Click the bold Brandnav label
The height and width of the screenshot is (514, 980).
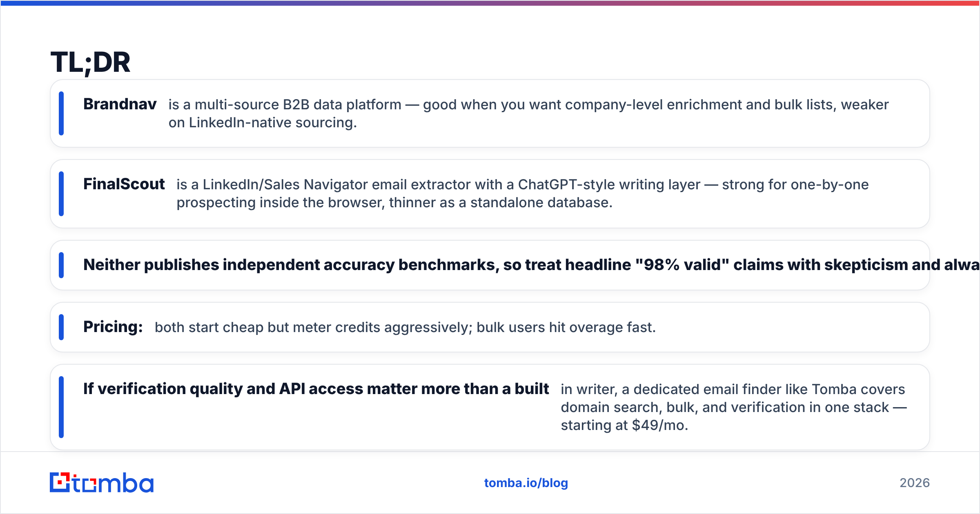pyautogui.click(x=120, y=104)
